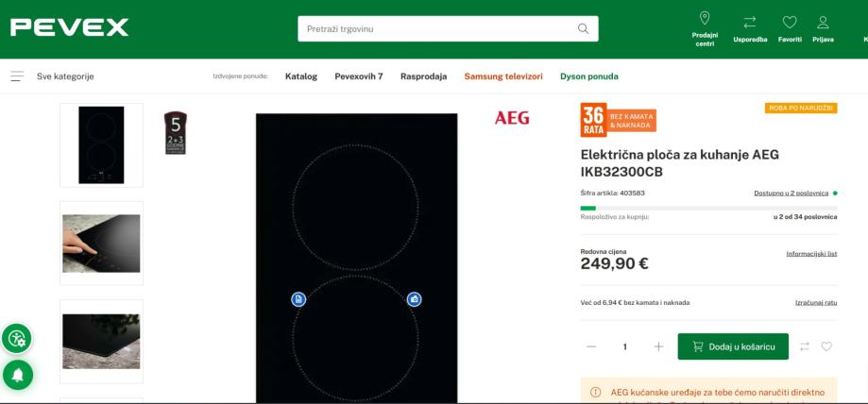Click the AEG brand logo

tap(512, 118)
